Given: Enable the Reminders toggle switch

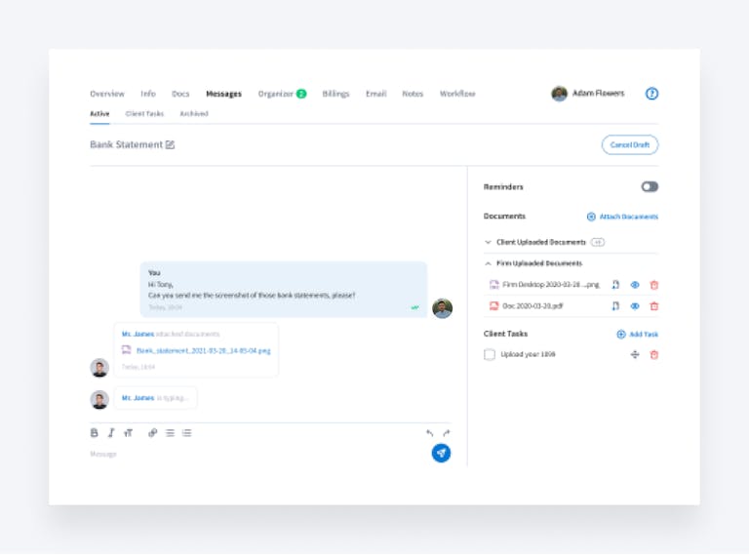Looking at the screenshot, I should tap(649, 186).
